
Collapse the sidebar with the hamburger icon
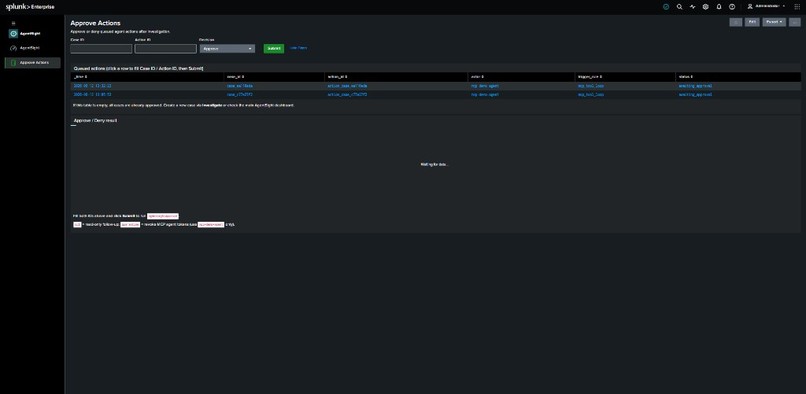13,23
